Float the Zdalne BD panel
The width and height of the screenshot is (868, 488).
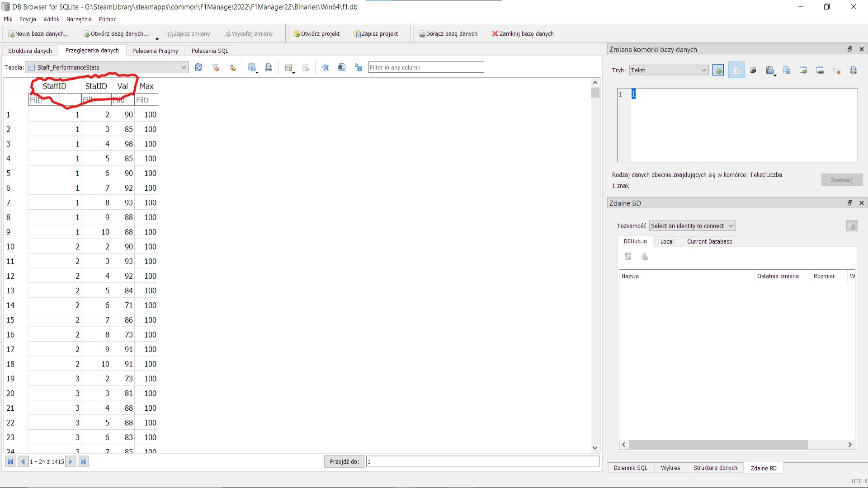pyautogui.click(x=849, y=203)
